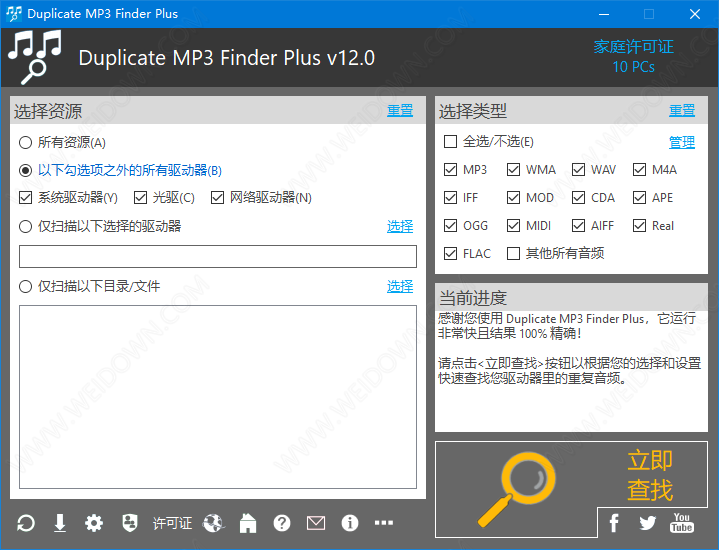The width and height of the screenshot is (719, 550).
Task: Open the YouTube icon
Action: [x=682, y=522]
